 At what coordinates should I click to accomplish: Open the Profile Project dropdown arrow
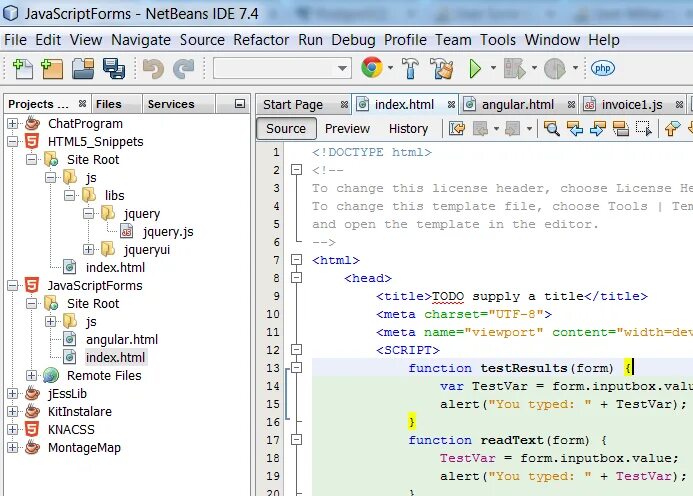(x=575, y=68)
